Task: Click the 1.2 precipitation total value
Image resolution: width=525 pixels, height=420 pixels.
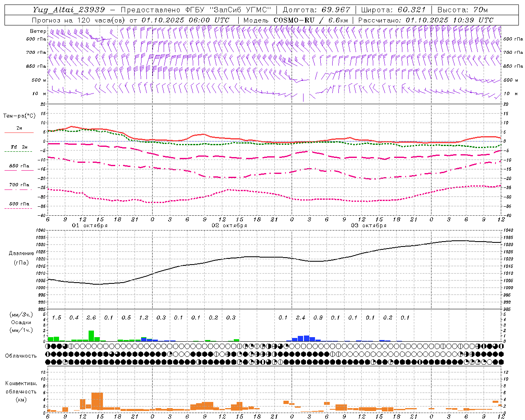Action: coord(144,318)
